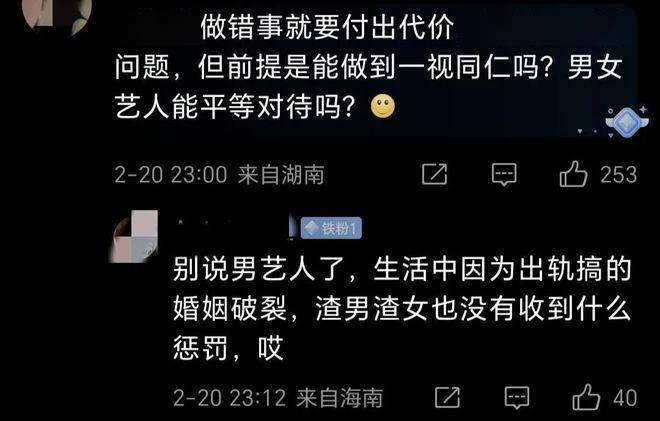Share the reply posted at 23:12
Viewport: 660px width, 421px height.
pyautogui.click(x=447, y=397)
